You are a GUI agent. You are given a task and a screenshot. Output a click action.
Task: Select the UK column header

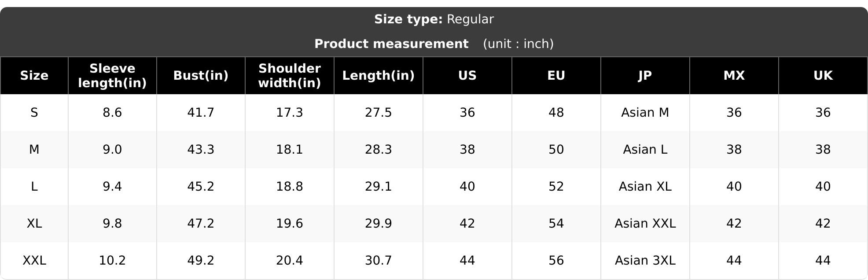pos(823,76)
